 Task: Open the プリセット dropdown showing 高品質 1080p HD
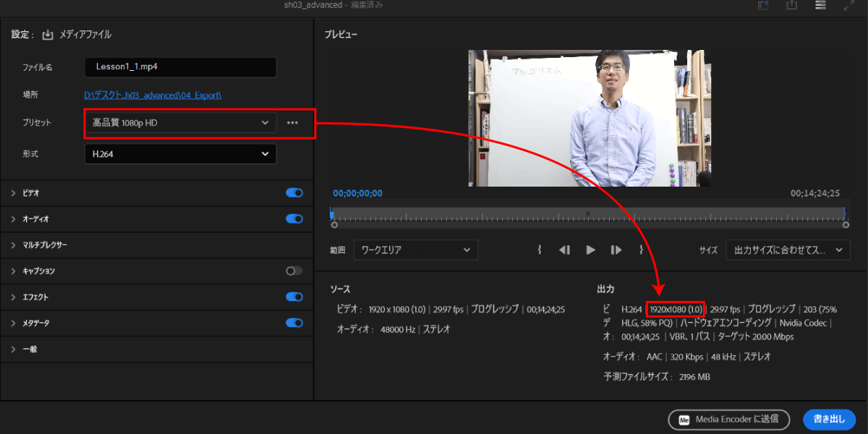pyautogui.click(x=180, y=123)
